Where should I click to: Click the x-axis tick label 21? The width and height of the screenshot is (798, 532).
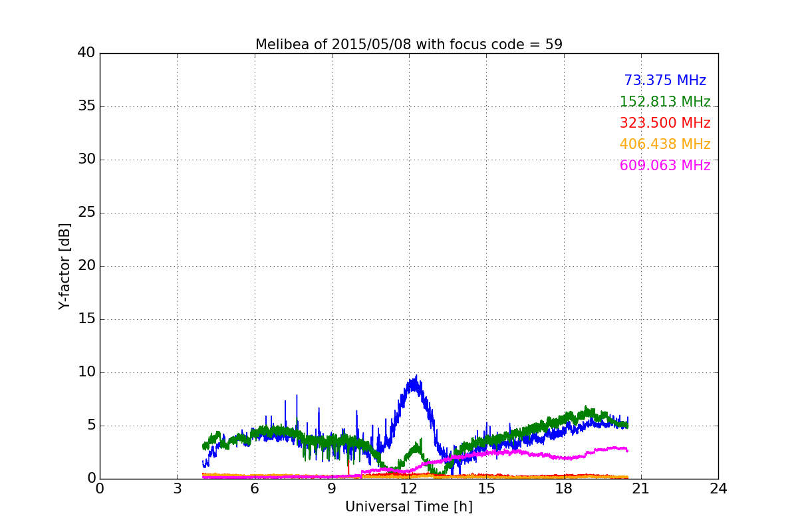pyautogui.click(x=641, y=489)
